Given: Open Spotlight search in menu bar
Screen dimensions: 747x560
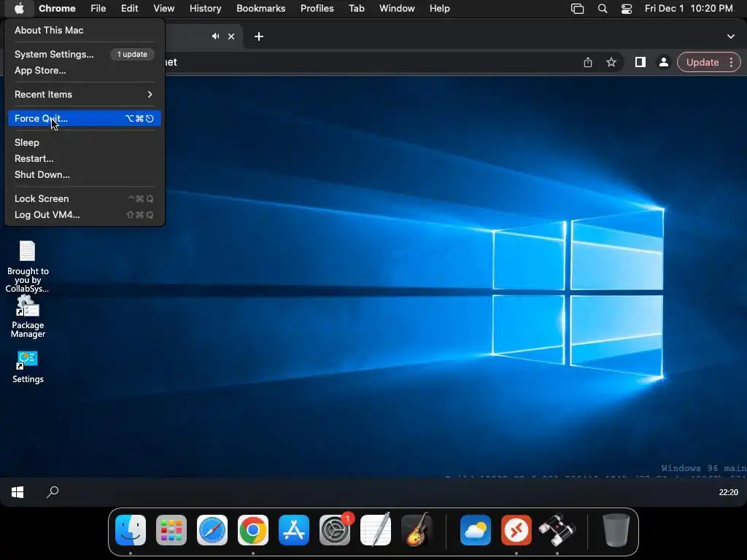Looking at the screenshot, I should tap(602, 9).
